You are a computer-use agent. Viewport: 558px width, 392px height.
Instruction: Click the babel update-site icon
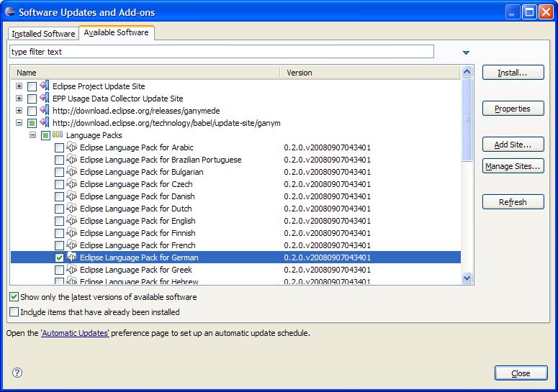[45, 122]
